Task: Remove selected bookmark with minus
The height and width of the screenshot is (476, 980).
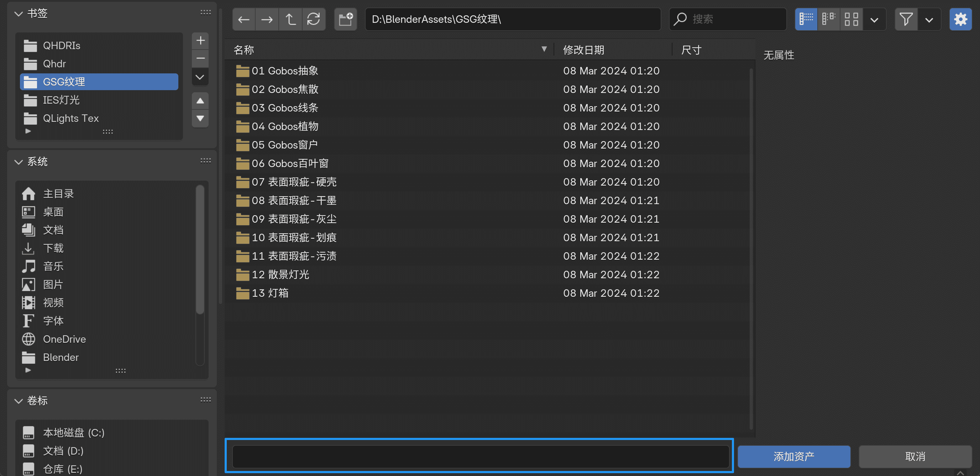Action: 200,58
